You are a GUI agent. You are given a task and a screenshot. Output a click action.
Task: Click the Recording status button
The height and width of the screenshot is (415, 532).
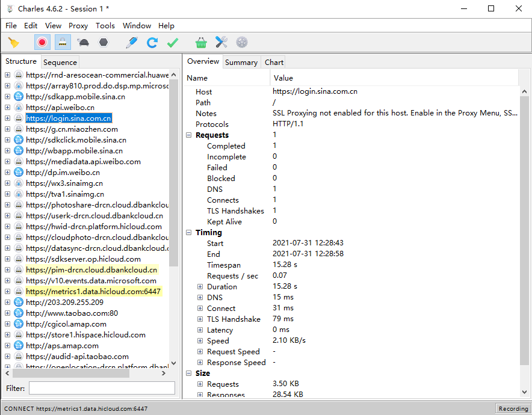click(513, 408)
